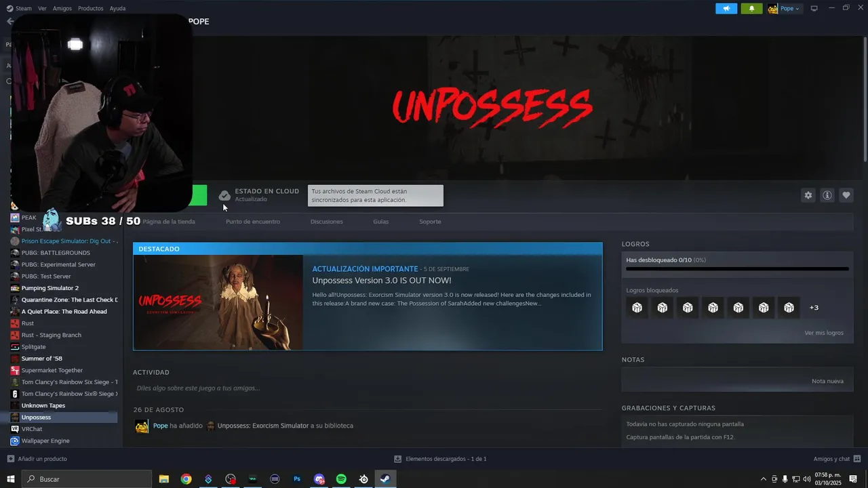Open the Ver menu

pyautogui.click(x=42, y=9)
